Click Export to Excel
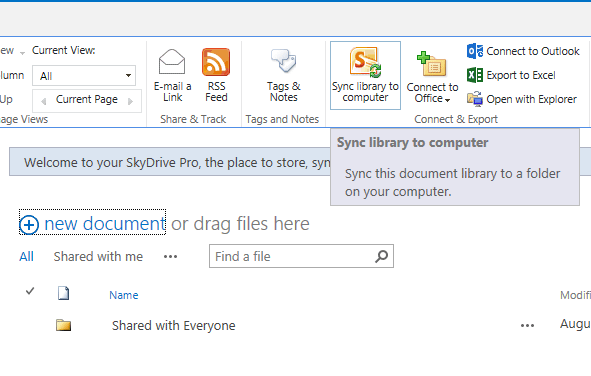This screenshot has height=376, width=591. [511, 75]
